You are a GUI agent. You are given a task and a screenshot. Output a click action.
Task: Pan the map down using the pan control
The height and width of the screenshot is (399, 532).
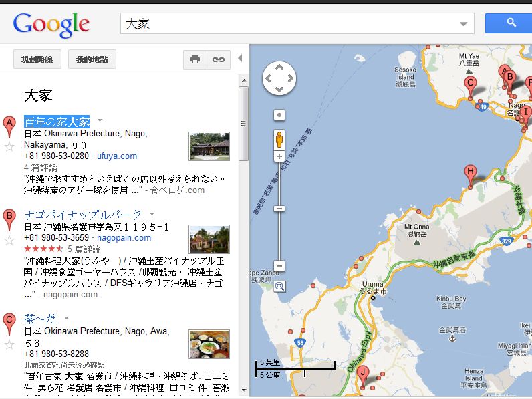[279, 90]
